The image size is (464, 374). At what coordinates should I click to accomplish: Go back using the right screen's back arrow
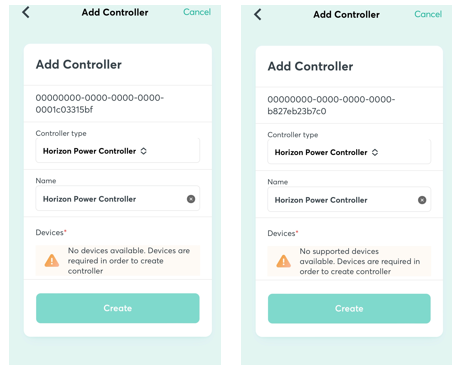pos(258,15)
